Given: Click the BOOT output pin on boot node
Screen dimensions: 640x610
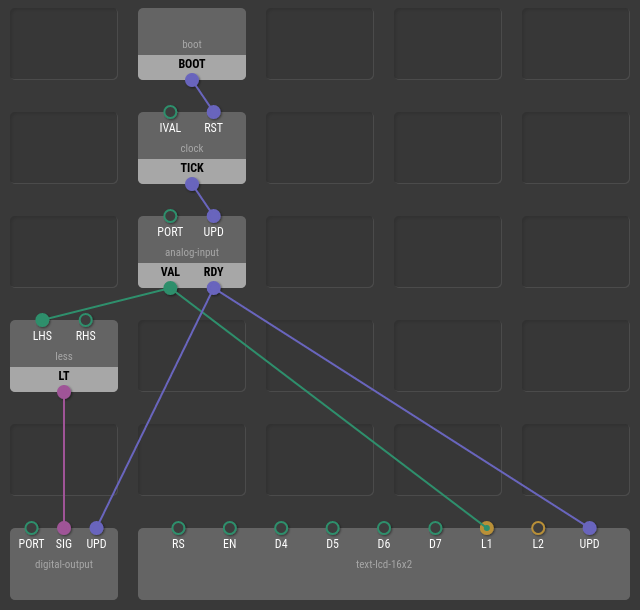Looking at the screenshot, I should pos(192,80).
